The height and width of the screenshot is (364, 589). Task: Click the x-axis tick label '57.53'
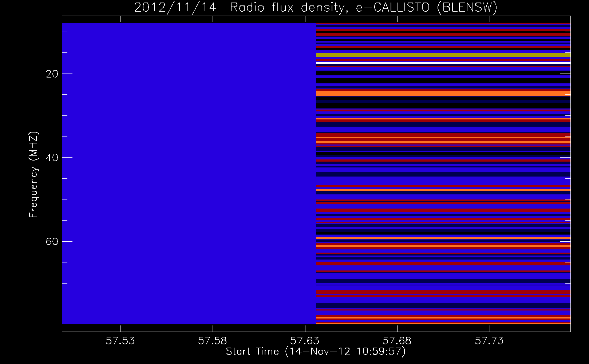(x=120, y=341)
